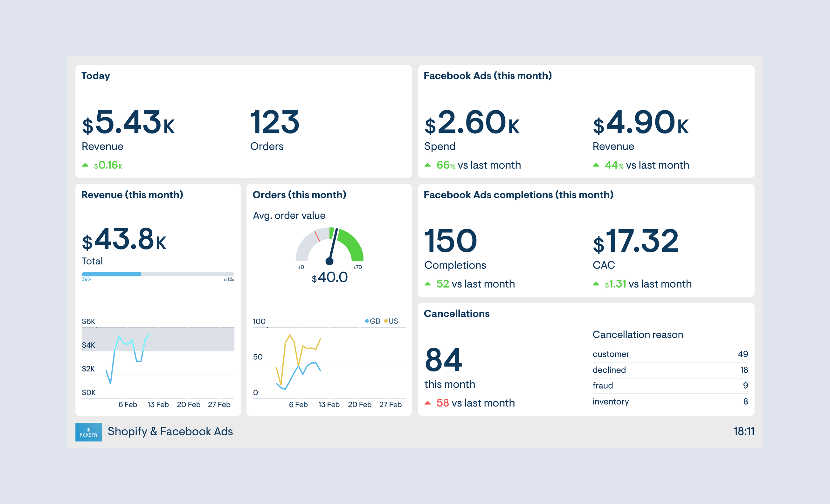Screen dimensions: 830x504
Task: Click the Facebook Ads (this month) heading
Action: (x=488, y=75)
